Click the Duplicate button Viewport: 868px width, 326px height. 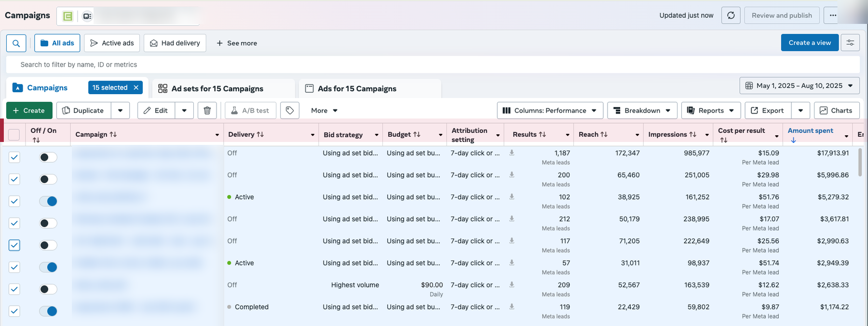[x=84, y=111]
